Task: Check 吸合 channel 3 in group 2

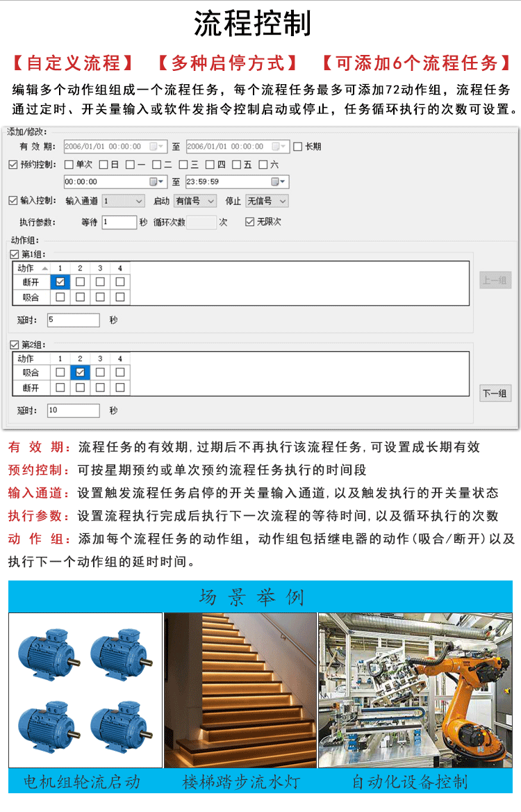Action: point(100,373)
